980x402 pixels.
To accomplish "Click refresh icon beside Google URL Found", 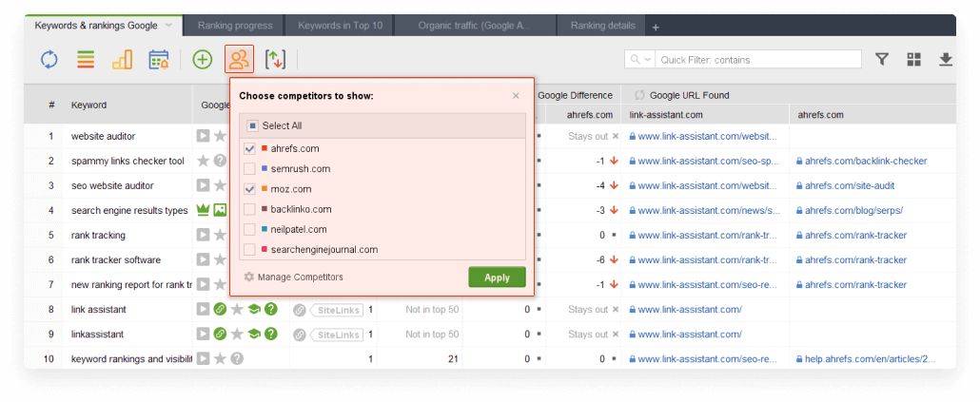I will (x=639, y=95).
